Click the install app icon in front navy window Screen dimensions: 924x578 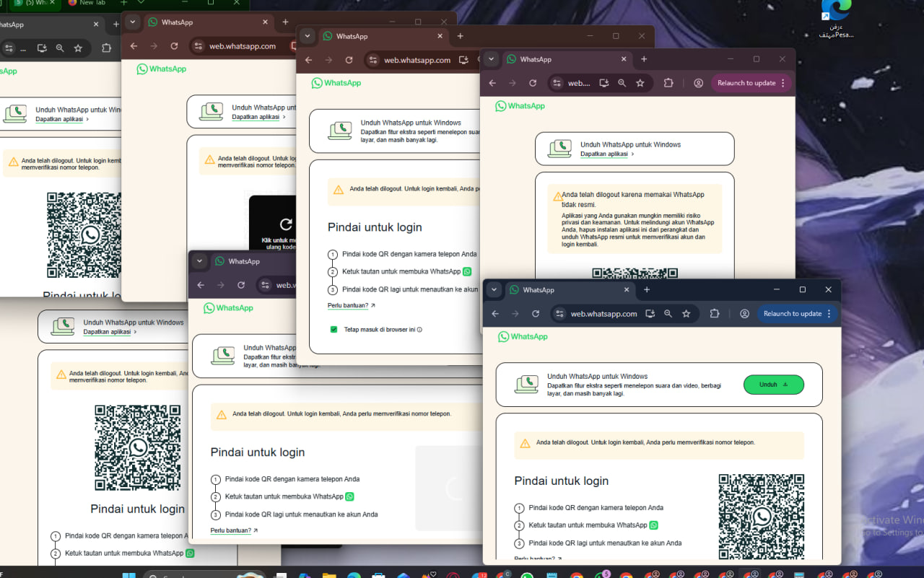[650, 314]
